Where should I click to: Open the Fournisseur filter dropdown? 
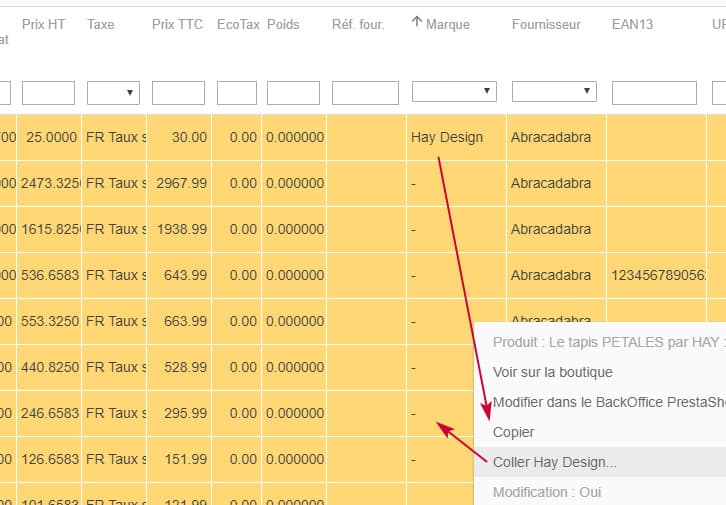[x=554, y=92]
